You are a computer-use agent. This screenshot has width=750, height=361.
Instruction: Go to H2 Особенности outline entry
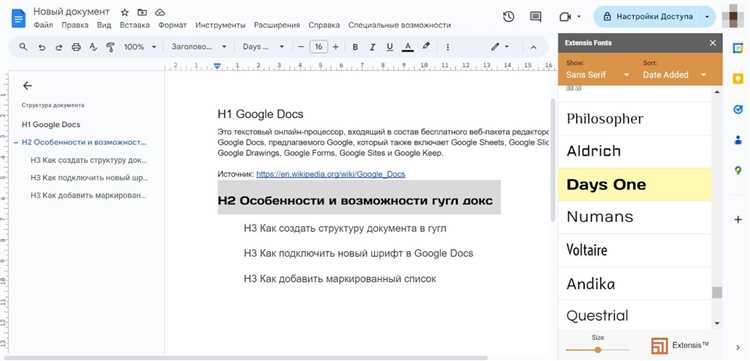(84, 142)
